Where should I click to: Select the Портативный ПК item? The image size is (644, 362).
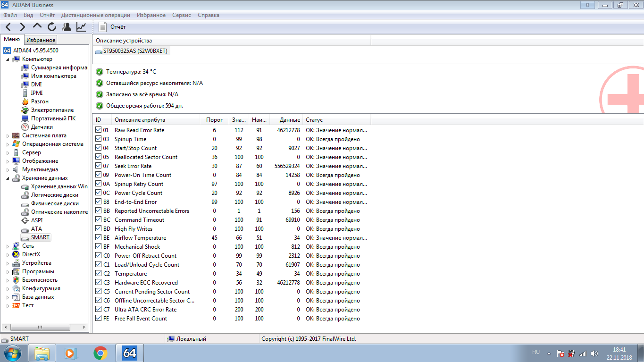pyautogui.click(x=53, y=118)
